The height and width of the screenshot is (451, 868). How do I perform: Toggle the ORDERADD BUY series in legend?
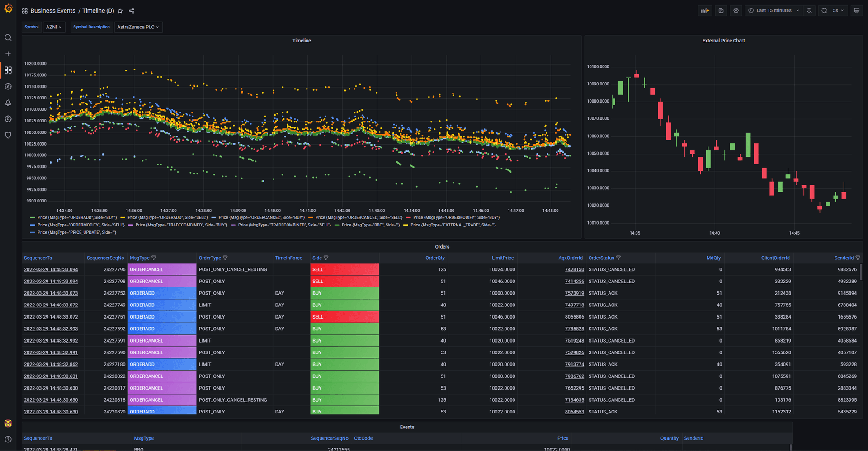77,217
